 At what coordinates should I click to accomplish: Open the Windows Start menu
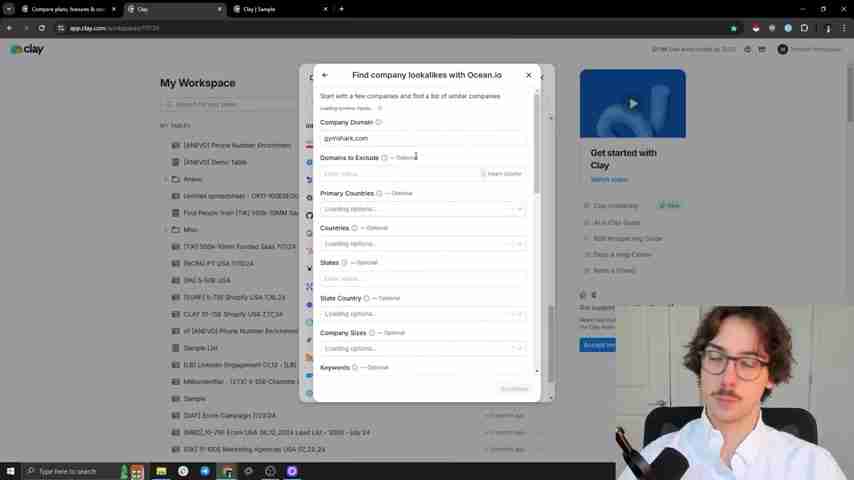10,471
